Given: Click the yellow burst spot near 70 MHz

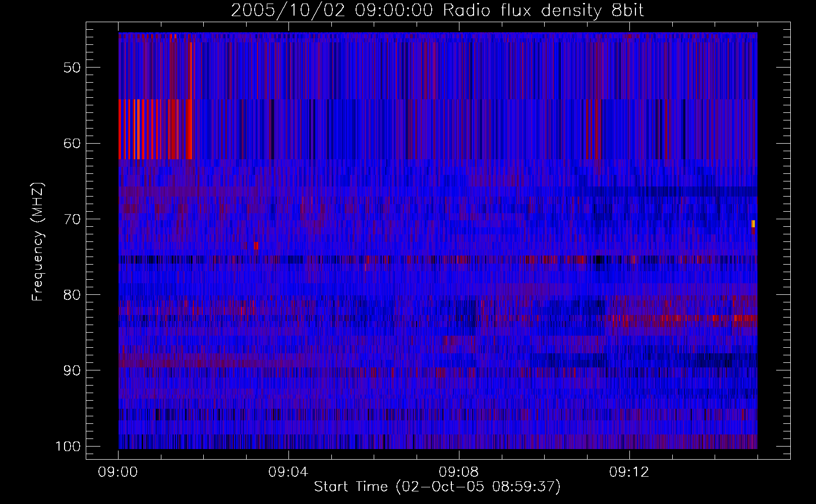Looking at the screenshot, I should [753, 224].
